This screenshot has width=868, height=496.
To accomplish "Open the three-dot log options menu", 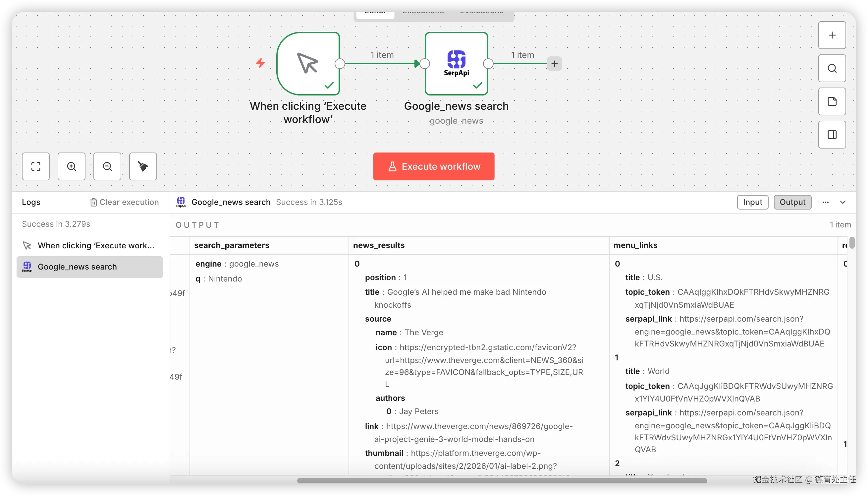I will (825, 202).
